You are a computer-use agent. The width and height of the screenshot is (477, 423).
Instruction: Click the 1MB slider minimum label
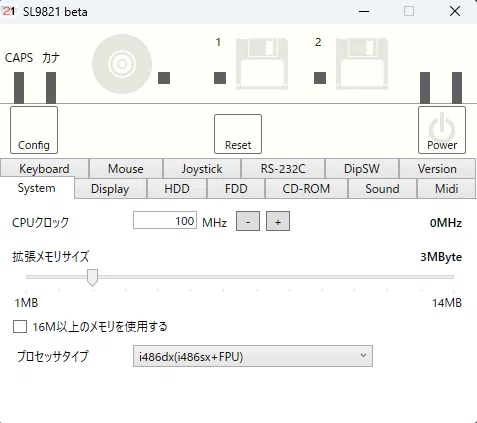pos(26,303)
